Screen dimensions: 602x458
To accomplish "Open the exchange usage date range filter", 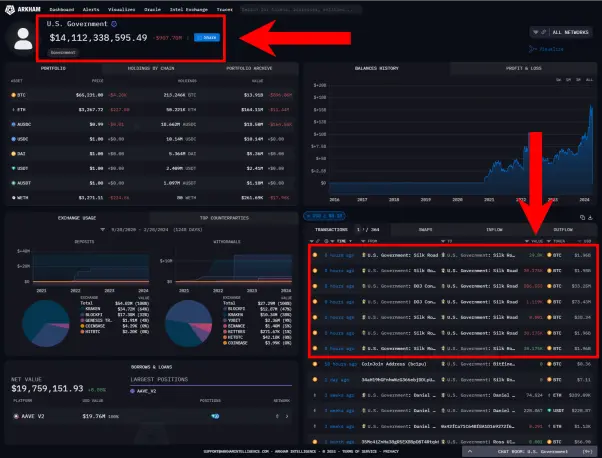I will (103, 230).
